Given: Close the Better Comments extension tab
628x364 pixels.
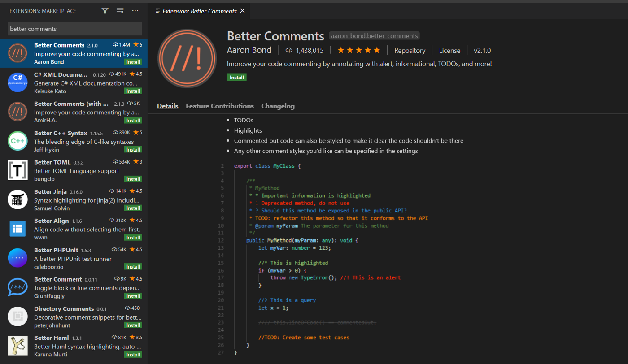Looking at the screenshot, I should (243, 11).
